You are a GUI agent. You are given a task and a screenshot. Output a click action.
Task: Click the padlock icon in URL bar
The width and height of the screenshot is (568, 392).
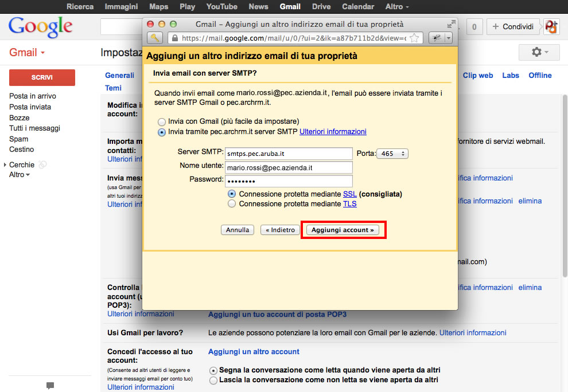click(174, 38)
